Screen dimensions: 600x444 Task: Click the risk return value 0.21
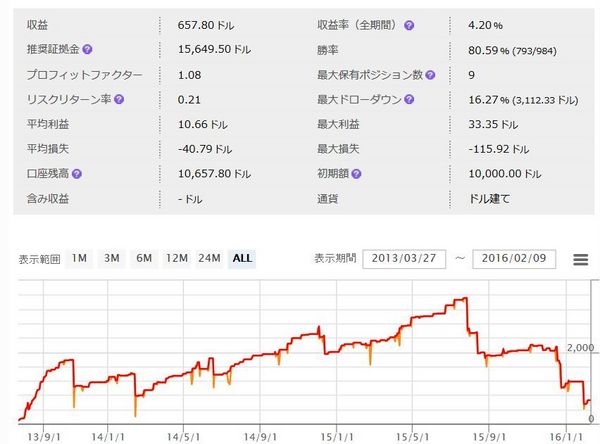[x=189, y=100]
